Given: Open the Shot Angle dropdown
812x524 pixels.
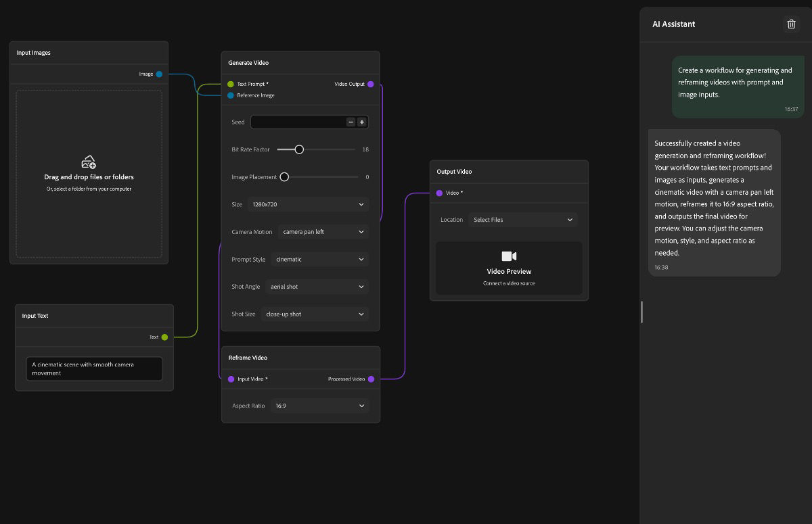Looking at the screenshot, I should point(316,286).
